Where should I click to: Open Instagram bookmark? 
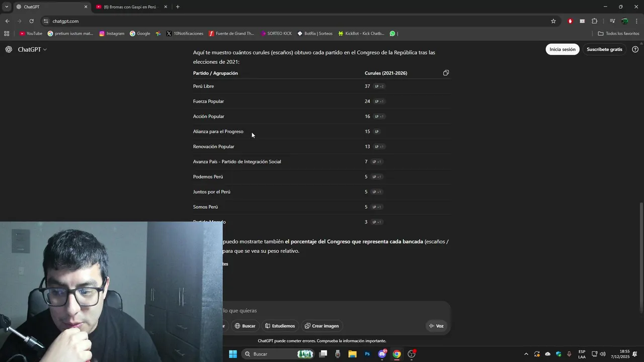coord(112,34)
